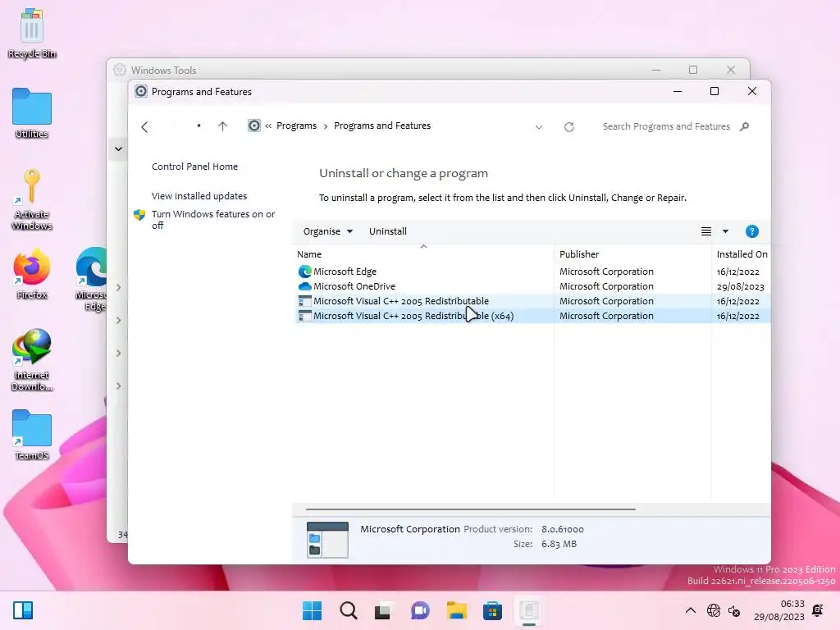Viewport: 840px width, 630px height.
Task: Click the Windows Tools window title bar
Action: pos(375,71)
